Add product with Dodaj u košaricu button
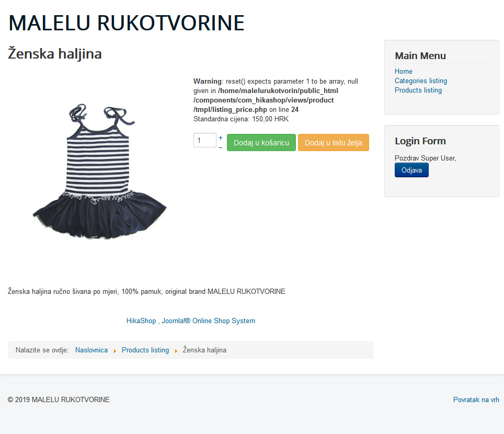 (261, 142)
